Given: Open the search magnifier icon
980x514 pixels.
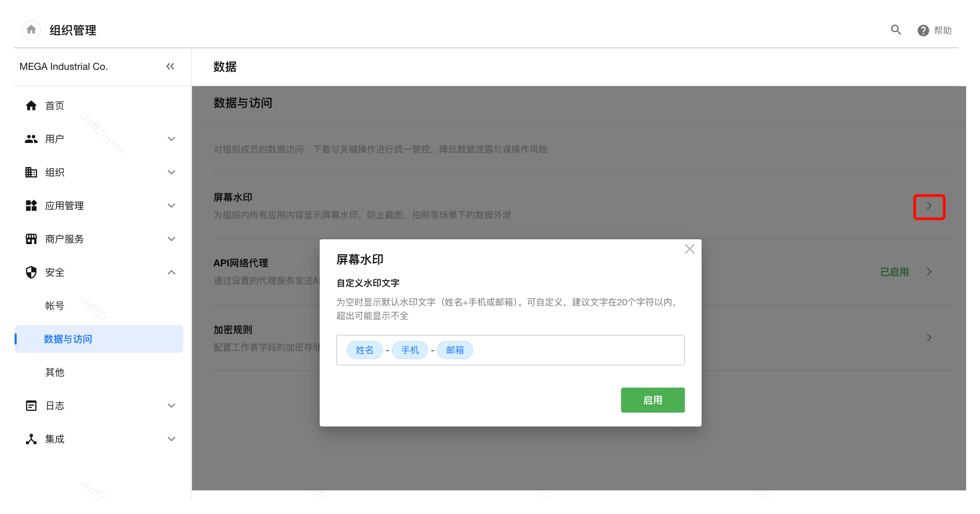Looking at the screenshot, I should (896, 30).
